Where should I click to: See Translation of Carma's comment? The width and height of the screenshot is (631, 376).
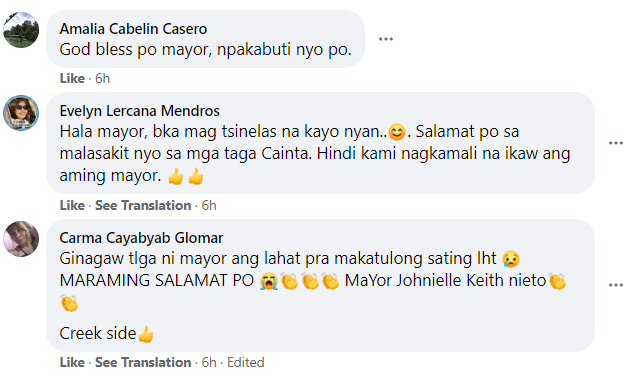pos(143,362)
